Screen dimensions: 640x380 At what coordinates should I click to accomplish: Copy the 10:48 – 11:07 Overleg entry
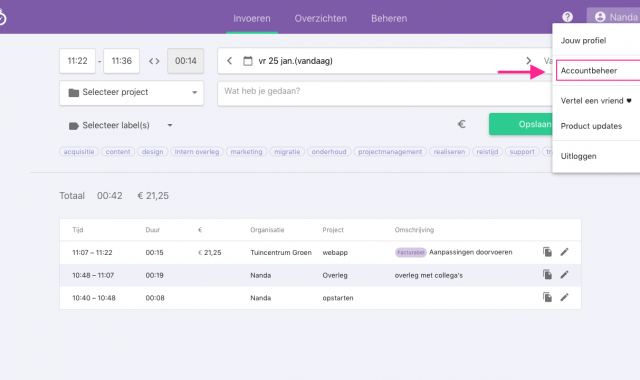(x=547, y=275)
